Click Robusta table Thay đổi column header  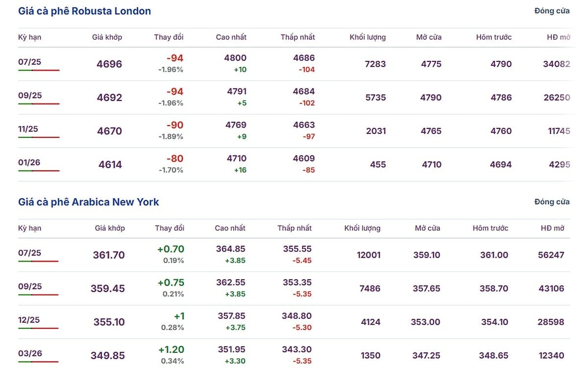pyautogui.click(x=169, y=37)
